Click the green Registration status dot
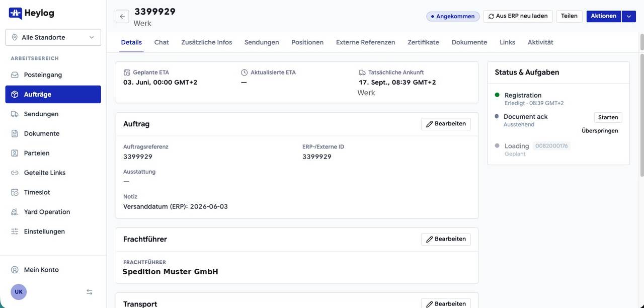This screenshot has width=644, height=308. click(x=497, y=95)
